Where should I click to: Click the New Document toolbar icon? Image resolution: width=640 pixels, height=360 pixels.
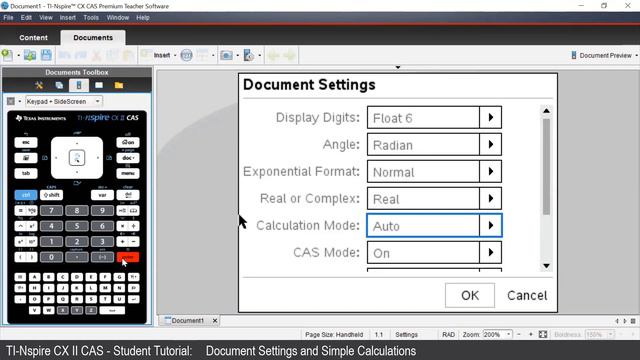[x=7, y=55]
